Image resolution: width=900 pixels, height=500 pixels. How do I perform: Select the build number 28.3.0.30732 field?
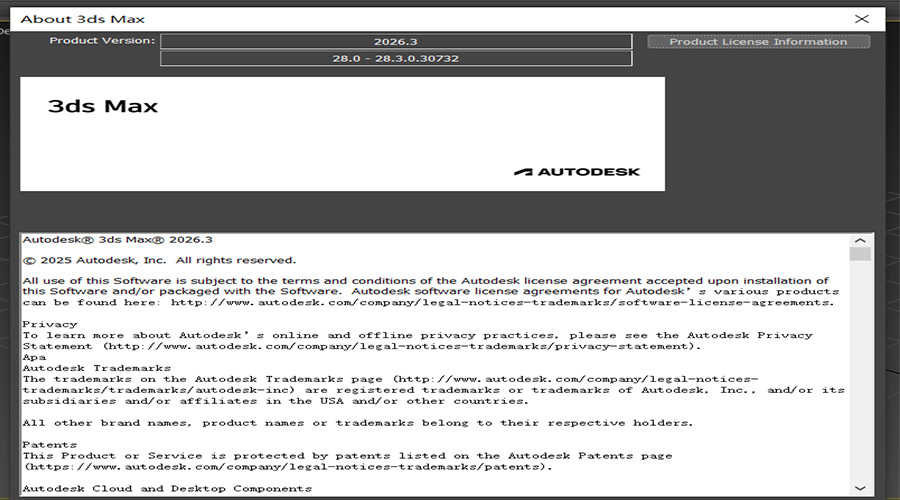(x=396, y=59)
